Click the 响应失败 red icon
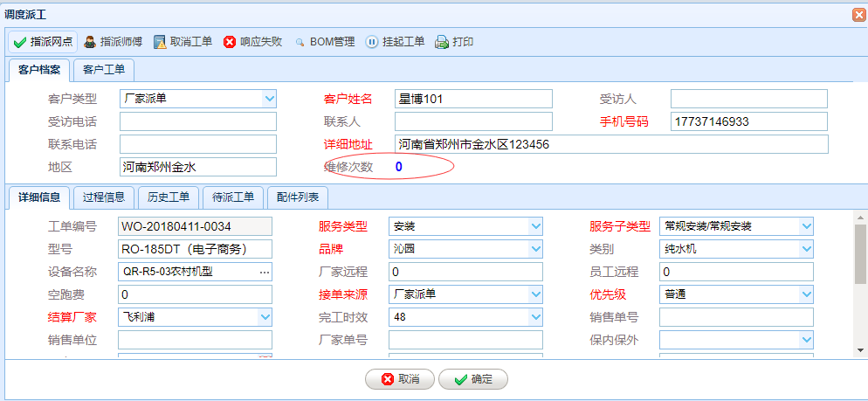Image resolution: width=868 pixels, height=401 pixels. (x=230, y=42)
